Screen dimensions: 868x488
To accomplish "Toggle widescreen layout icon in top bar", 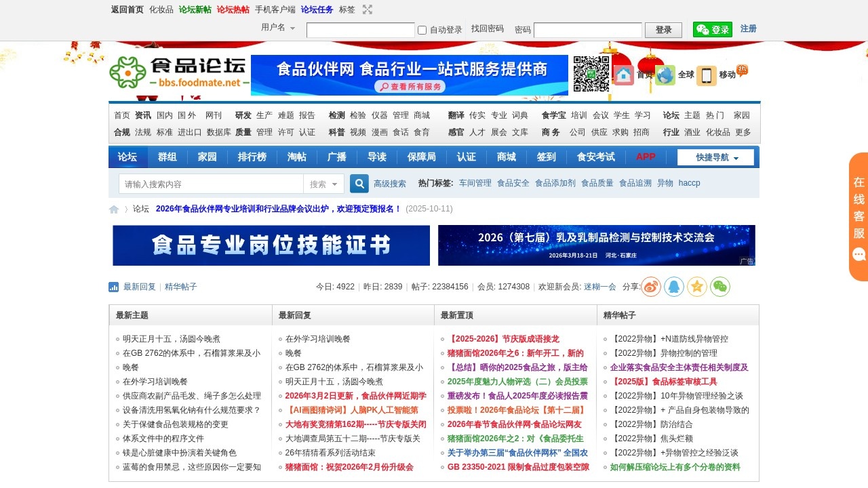I will 368,9.
